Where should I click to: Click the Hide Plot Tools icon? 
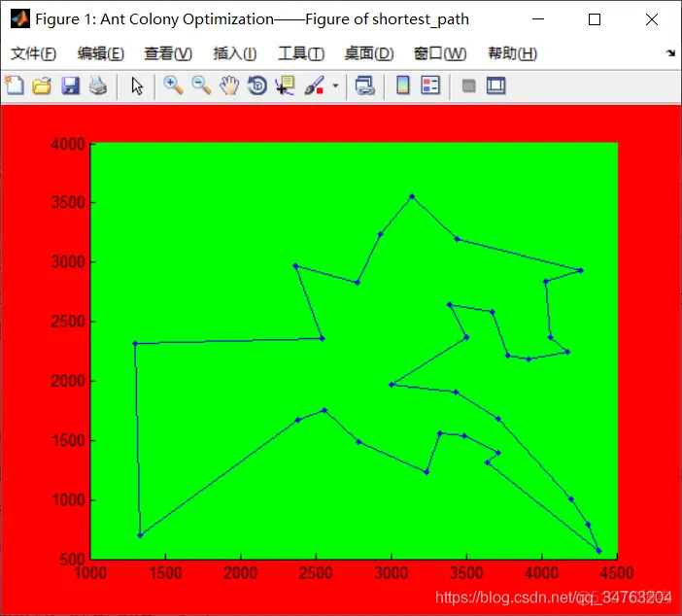[468, 86]
